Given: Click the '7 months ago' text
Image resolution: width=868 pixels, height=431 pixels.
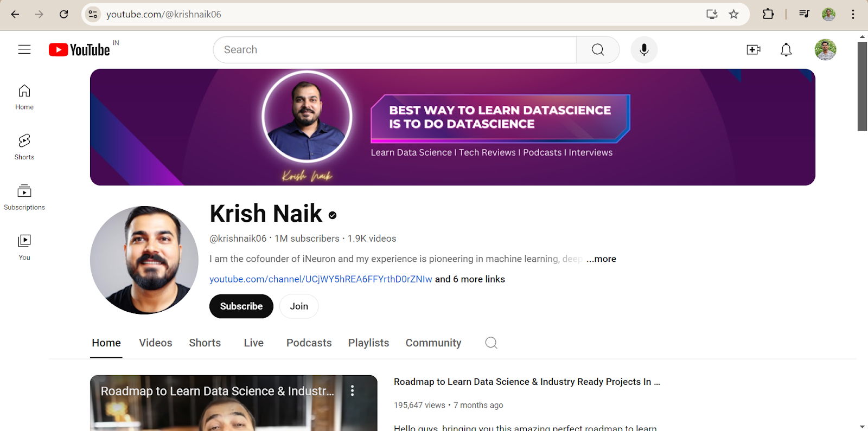Looking at the screenshot, I should pyautogui.click(x=478, y=405).
